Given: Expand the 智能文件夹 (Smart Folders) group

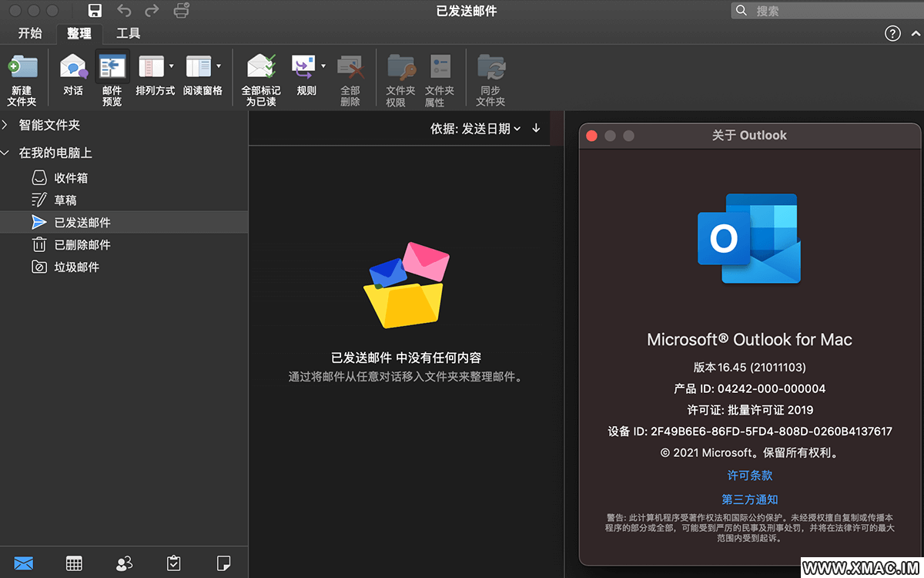Looking at the screenshot, I should [x=6, y=125].
